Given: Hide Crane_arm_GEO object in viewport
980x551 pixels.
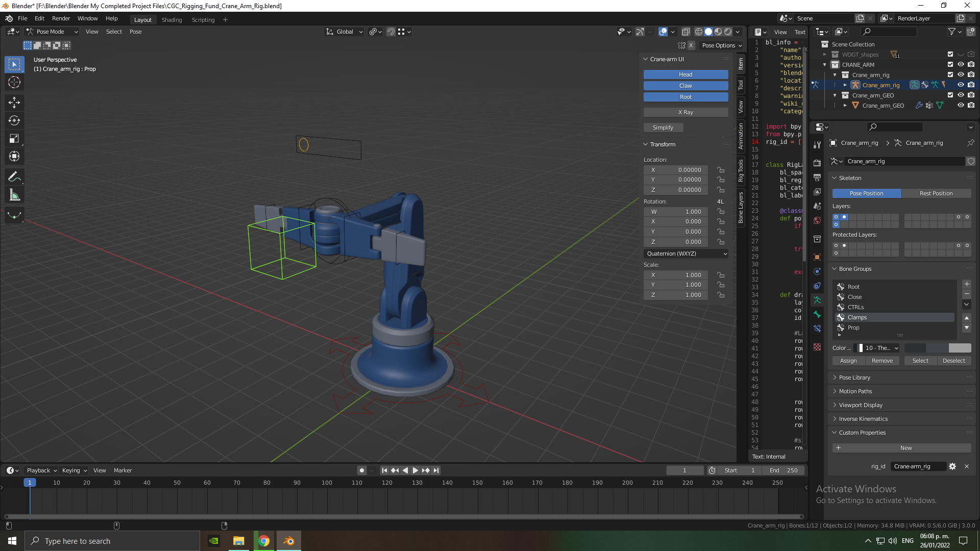Looking at the screenshot, I should pos(960,106).
